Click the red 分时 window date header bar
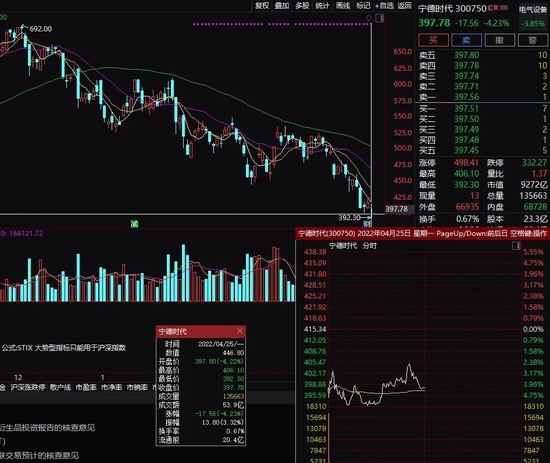The image size is (550, 463). 423,233
